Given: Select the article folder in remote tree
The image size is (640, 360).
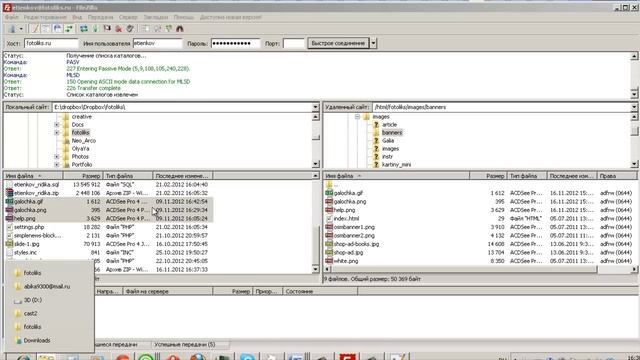Looking at the screenshot, I should coord(389,124).
